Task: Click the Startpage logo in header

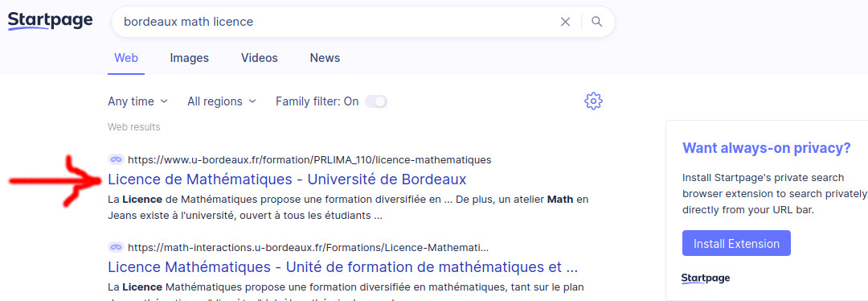Action: pyautogui.click(x=50, y=21)
